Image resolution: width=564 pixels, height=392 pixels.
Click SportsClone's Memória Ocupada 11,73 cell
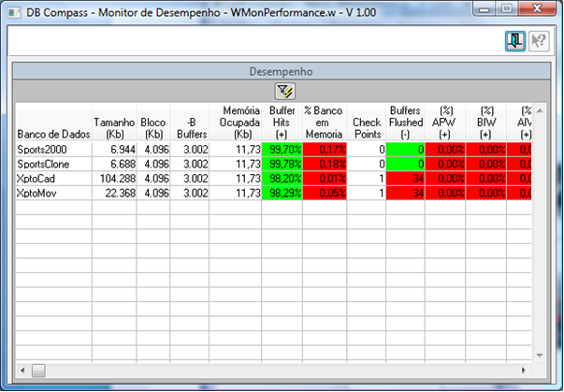236,164
